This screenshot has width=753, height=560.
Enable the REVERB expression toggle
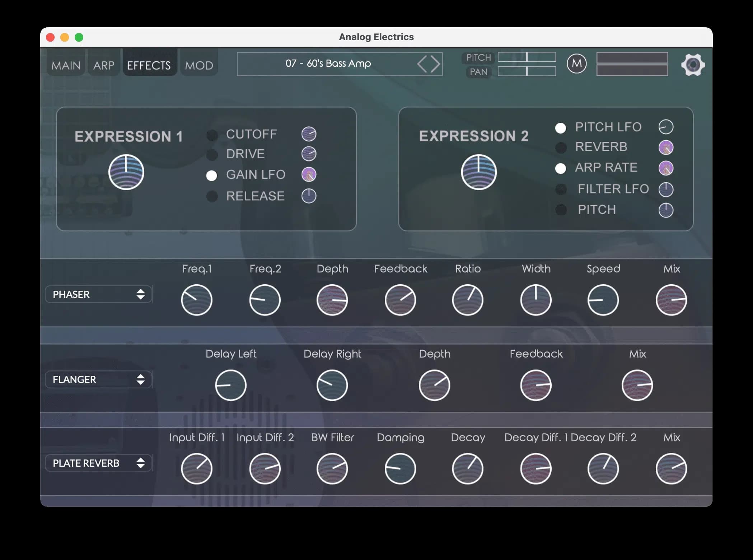point(561,148)
